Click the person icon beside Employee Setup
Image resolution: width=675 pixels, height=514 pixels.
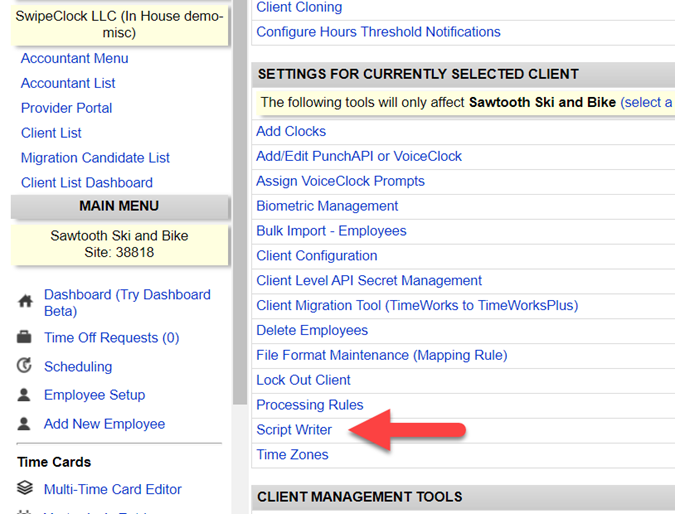tap(25, 395)
